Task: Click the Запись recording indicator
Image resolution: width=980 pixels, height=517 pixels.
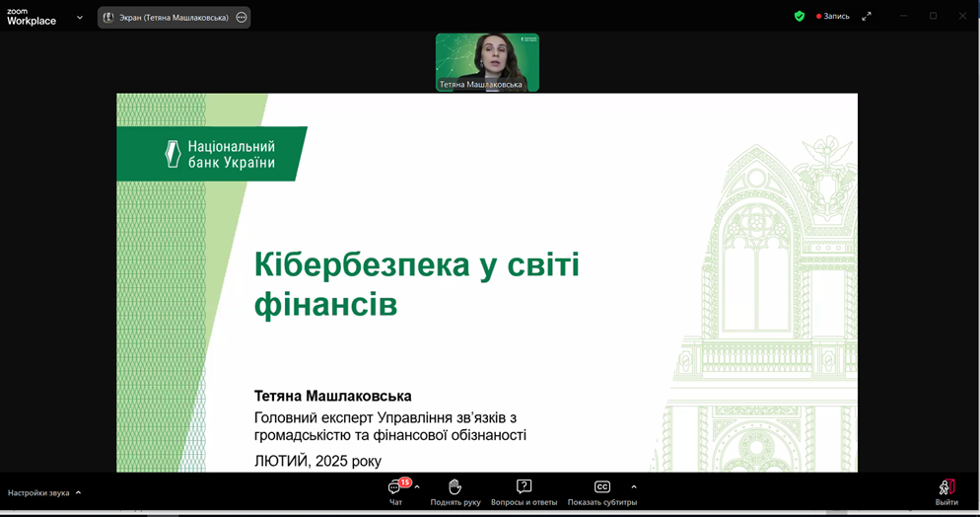Action: [x=832, y=16]
